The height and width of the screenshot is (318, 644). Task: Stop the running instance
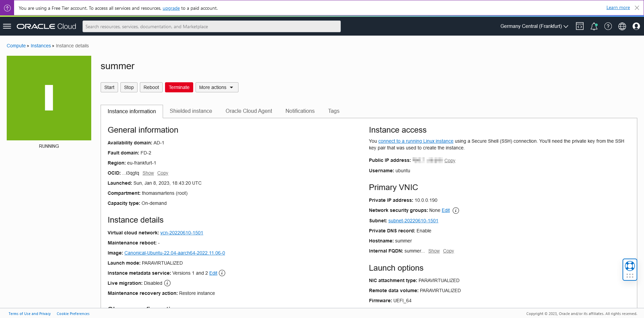129,87
